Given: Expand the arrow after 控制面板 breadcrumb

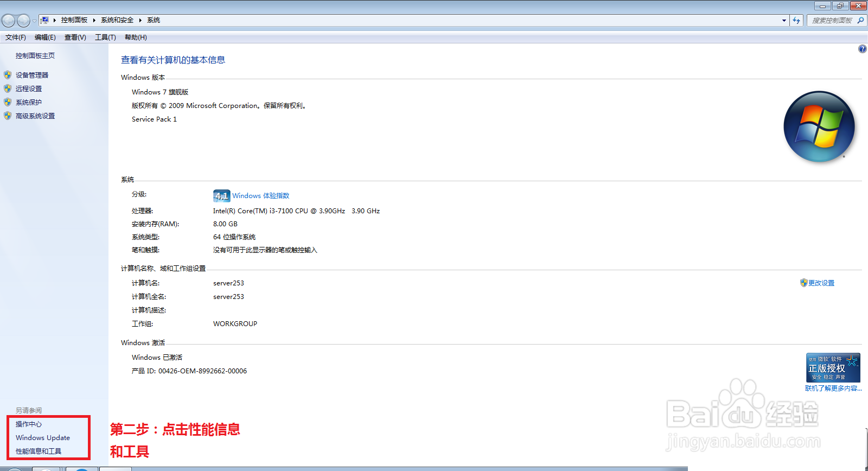Looking at the screenshot, I should [x=94, y=20].
